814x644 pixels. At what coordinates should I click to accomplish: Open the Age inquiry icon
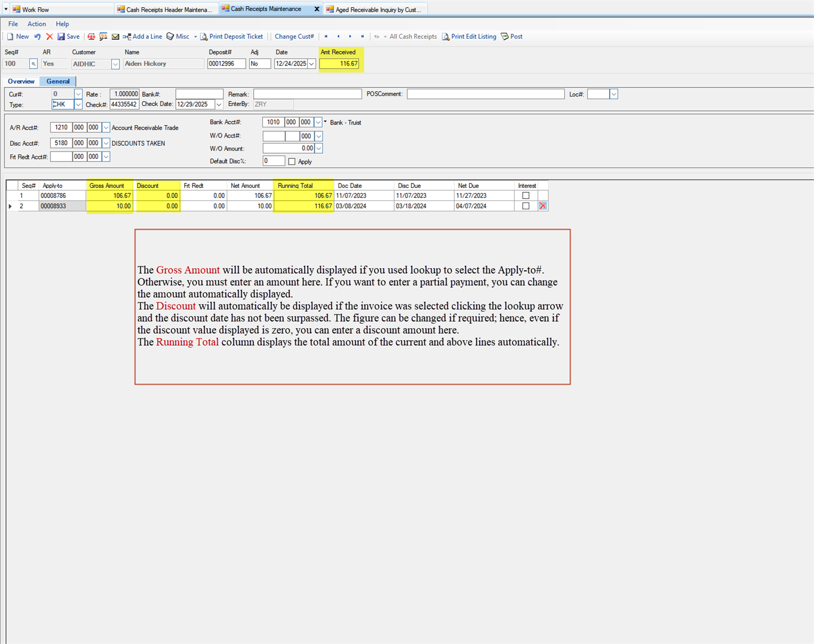tap(92, 36)
